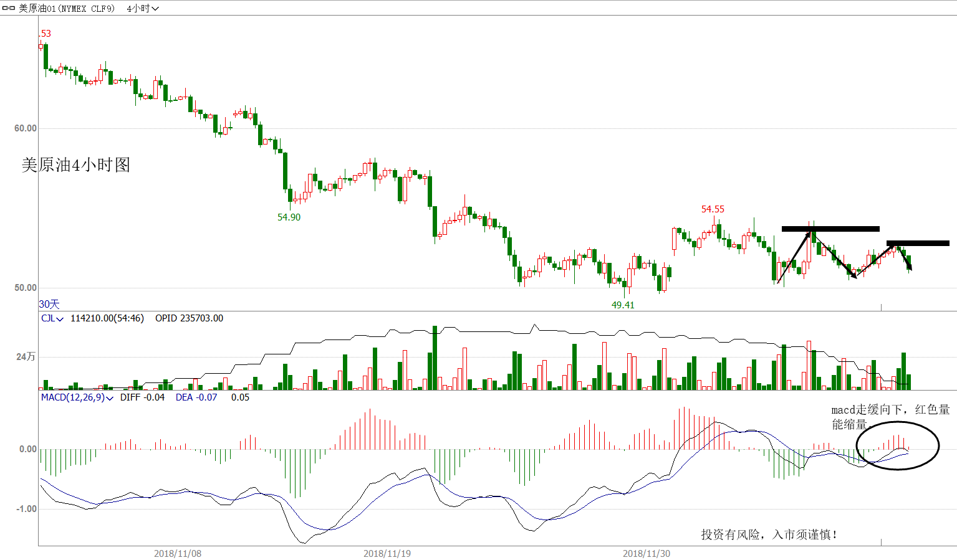Click the chain link icon beside 美原油01
Screen dimensions: 957x560
[x=8, y=8]
